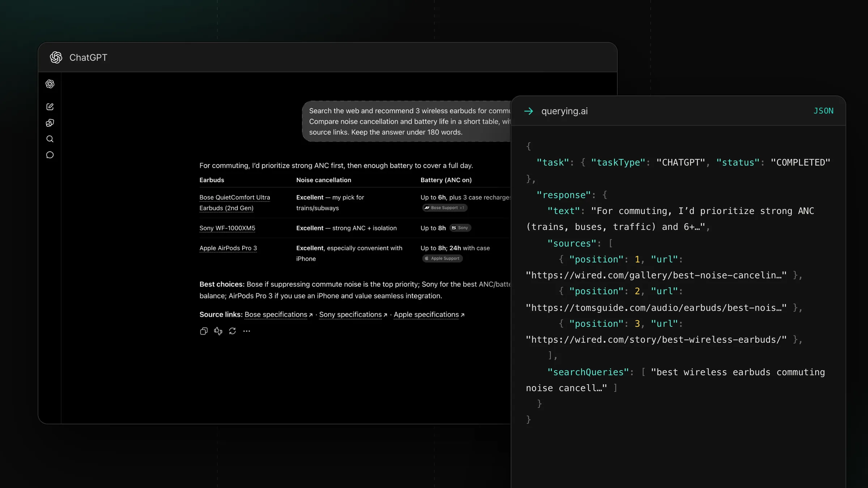Click the "Battery (ANC on)" column header
This screenshot has width=868, height=488.
click(x=446, y=180)
